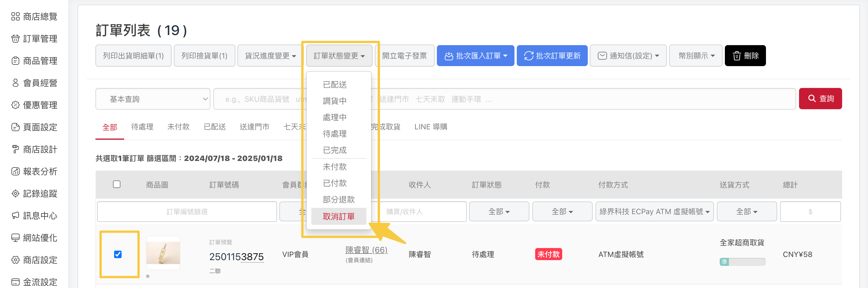Uncheck order 2501153875 checkbox
This screenshot has width=868, height=288.
[x=118, y=254]
